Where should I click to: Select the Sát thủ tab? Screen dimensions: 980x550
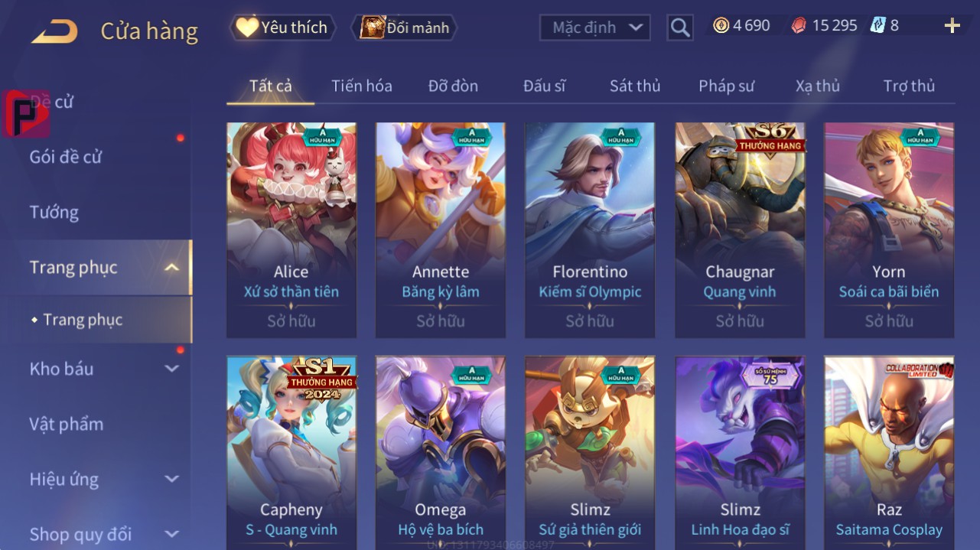[635, 86]
